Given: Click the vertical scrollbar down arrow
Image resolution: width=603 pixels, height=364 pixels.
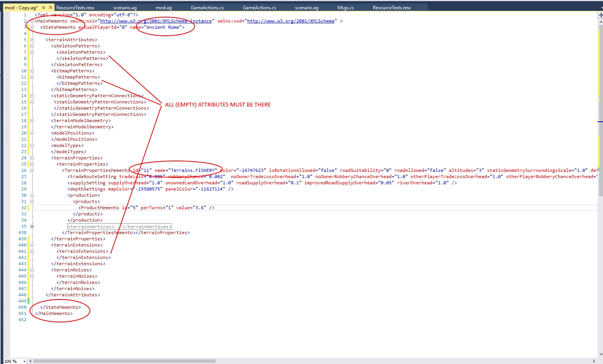Looking at the screenshot, I should (x=600, y=354).
